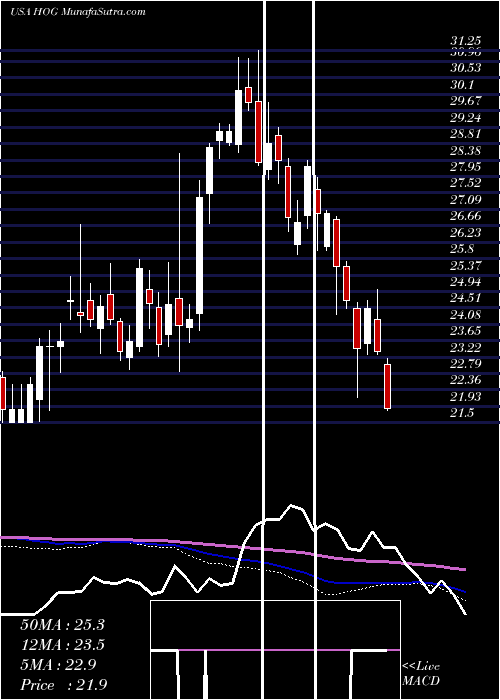Click the '50MA : 25.3' indicator text
The image size is (500, 700).
[62, 625]
